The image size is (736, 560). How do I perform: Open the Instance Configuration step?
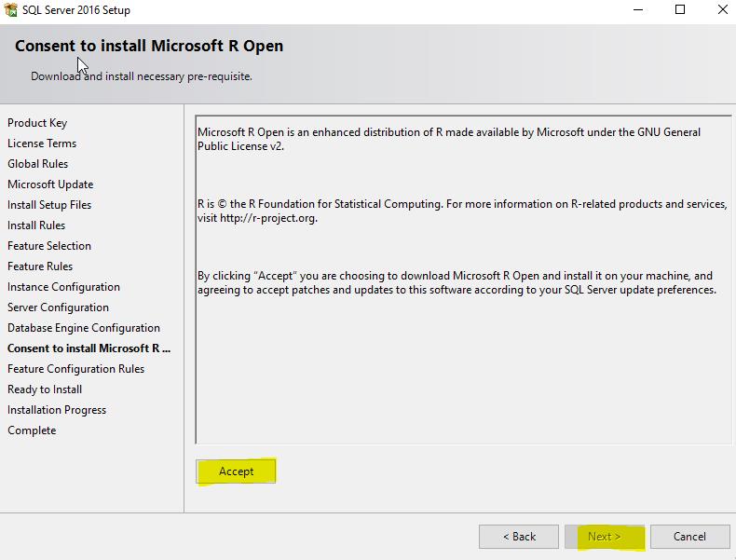[63, 287]
